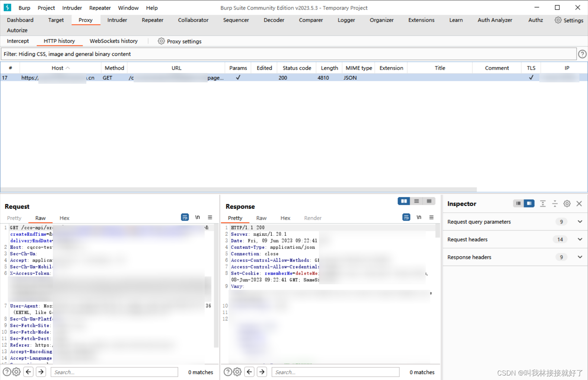Click Request search help icon
Screen dimensions: 588x380
click(x=7, y=372)
